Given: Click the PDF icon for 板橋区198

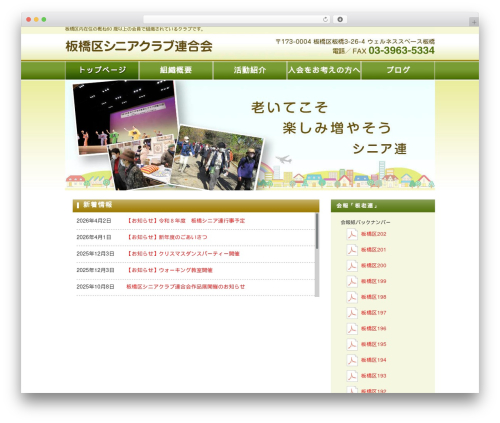Looking at the screenshot, I should [352, 297].
